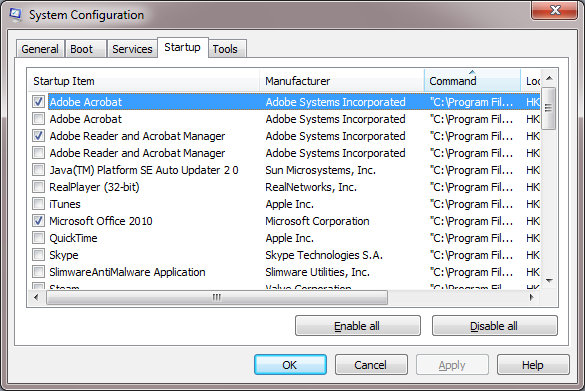Click 'Microsoft Corporation' manufacturer cell
Viewport: 585px width, 391px height.
tap(317, 221)
